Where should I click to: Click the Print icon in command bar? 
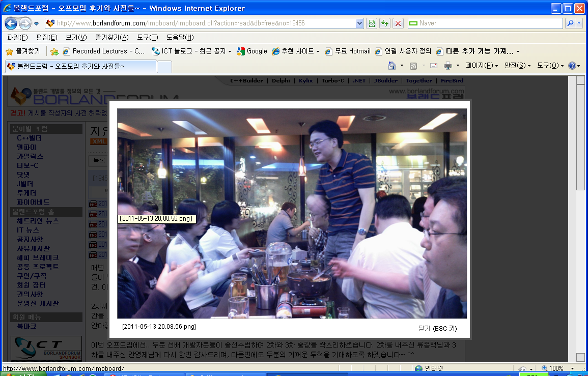(448, 66)
